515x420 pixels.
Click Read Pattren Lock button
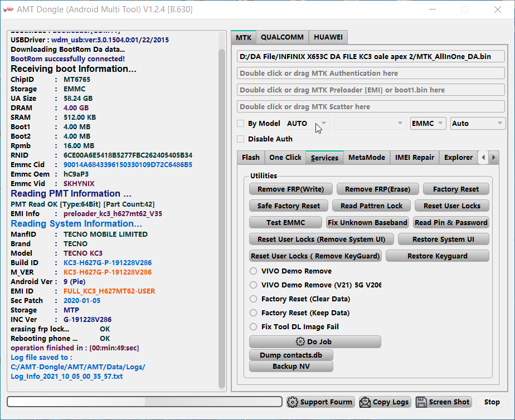click(371, 206)
